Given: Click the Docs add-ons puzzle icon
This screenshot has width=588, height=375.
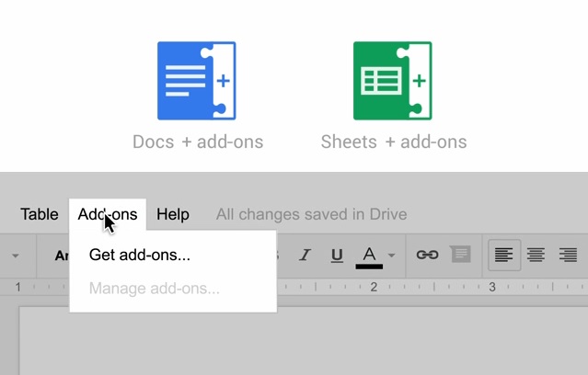Looking at the screenshot, I should (x=196, y=81).
